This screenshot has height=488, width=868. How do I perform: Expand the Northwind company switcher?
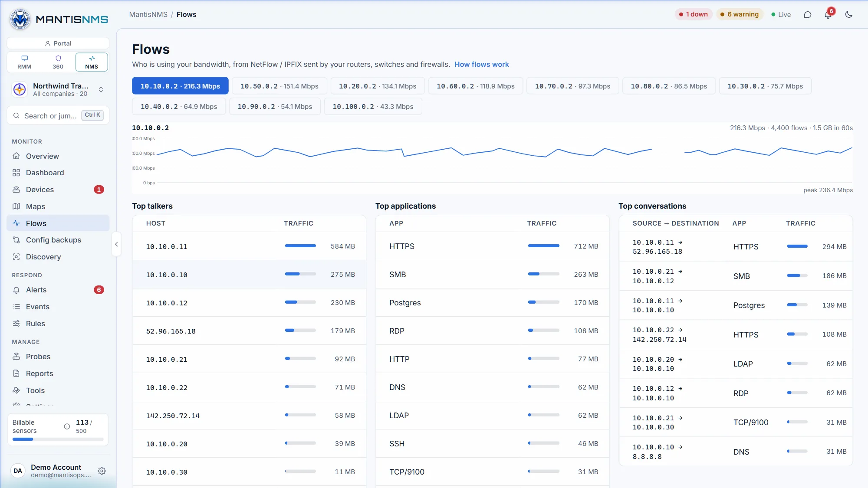[58, 90]
